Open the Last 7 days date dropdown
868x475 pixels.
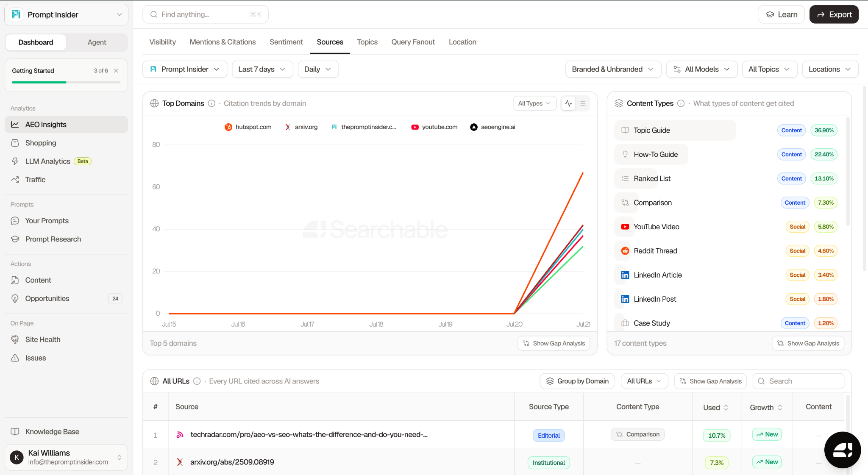coord(262,69)
